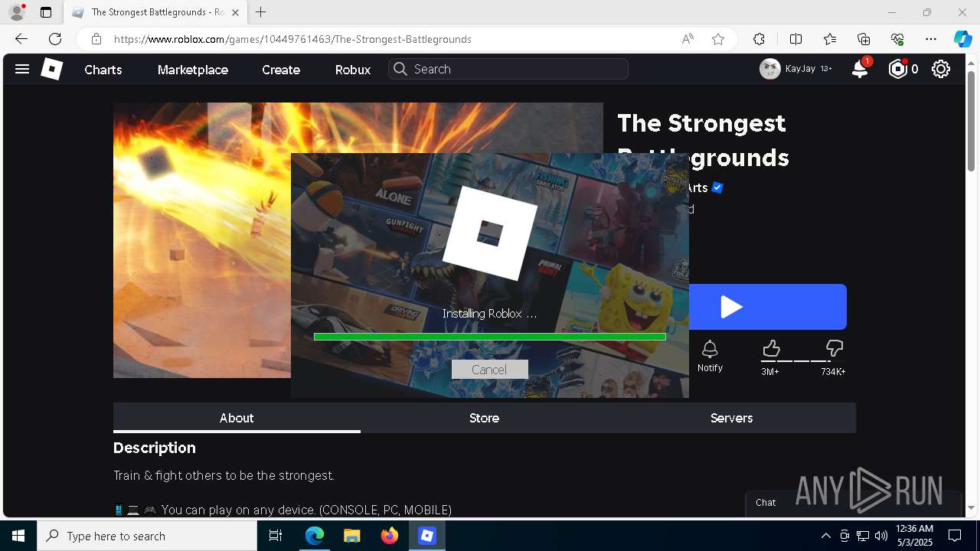Click the Description heading text
The image size is (980, 551).
[155, 448]
